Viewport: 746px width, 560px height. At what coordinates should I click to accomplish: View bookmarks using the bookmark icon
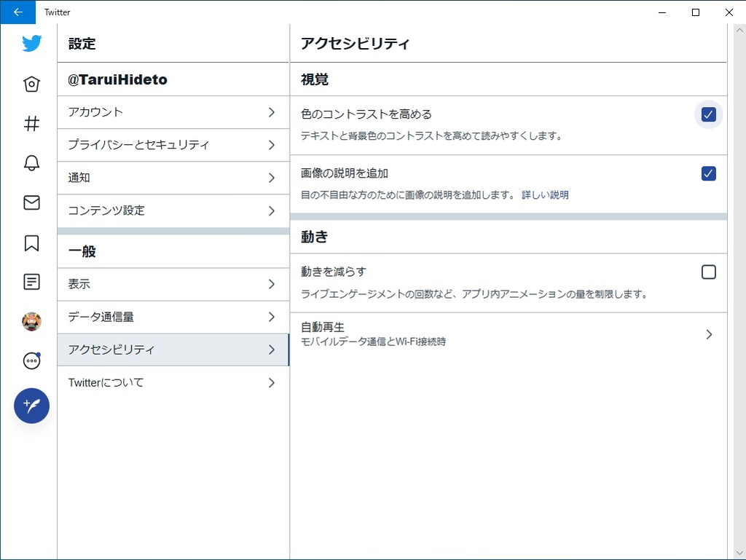tap(31, 242)
